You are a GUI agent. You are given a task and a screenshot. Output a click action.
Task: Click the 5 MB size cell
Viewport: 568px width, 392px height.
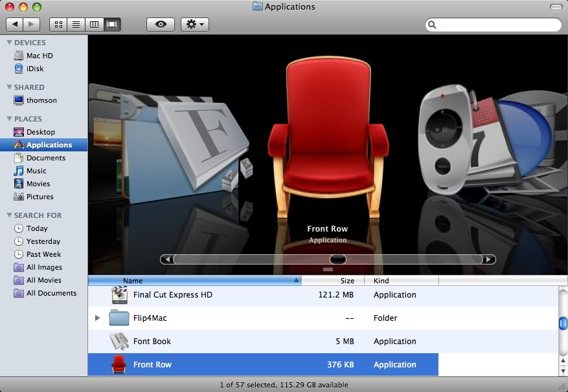tap(345, 342)
